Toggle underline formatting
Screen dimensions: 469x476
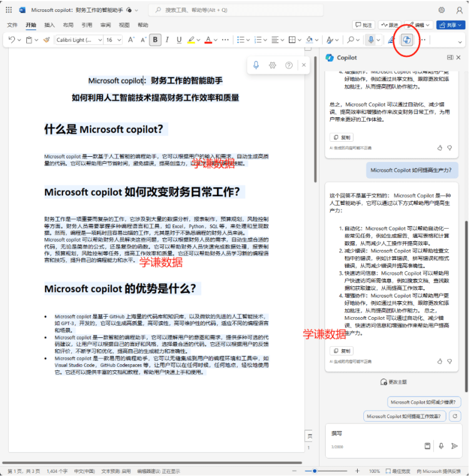pyautogui.click(x=179, y=40)
